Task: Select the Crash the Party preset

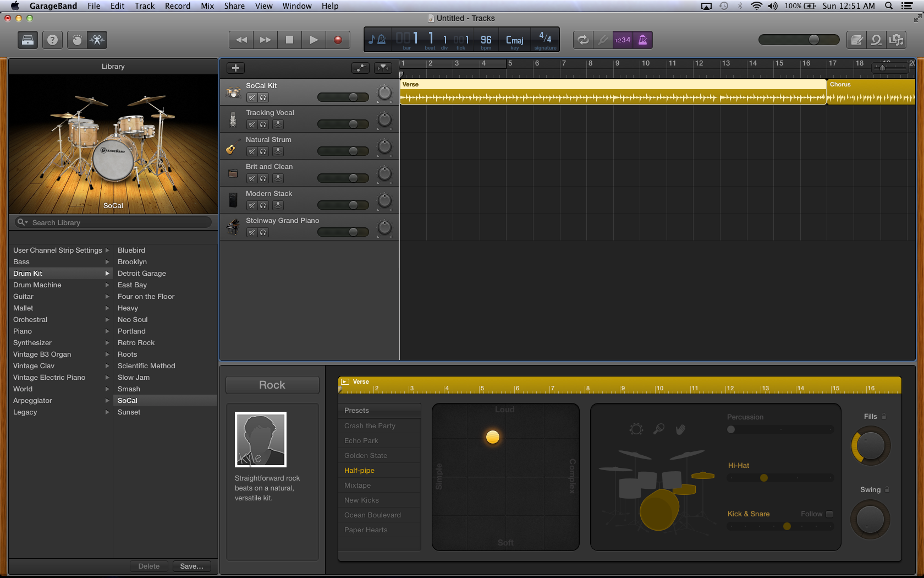Action: pos(380,426)
